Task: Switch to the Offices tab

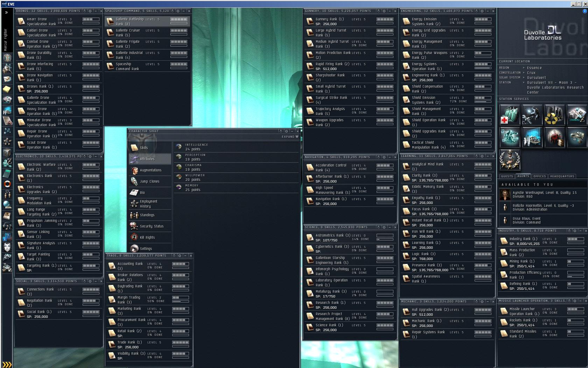Action: click(x=540, y=176)
